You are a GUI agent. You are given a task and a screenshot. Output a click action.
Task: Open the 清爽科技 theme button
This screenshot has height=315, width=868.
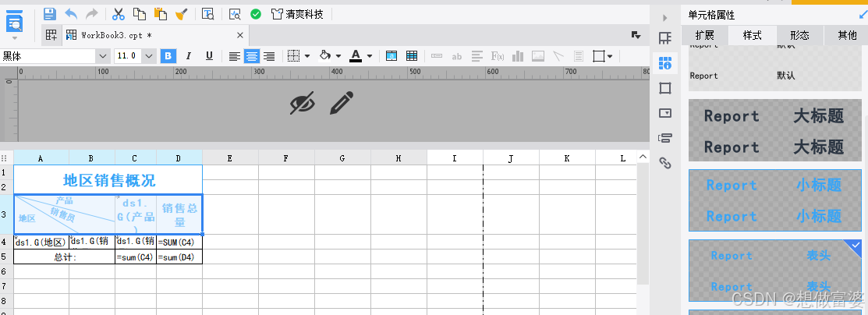coord(297,14)
